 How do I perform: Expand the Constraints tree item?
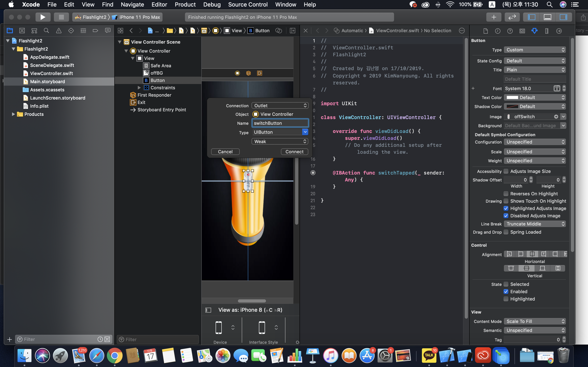[139, 88]
